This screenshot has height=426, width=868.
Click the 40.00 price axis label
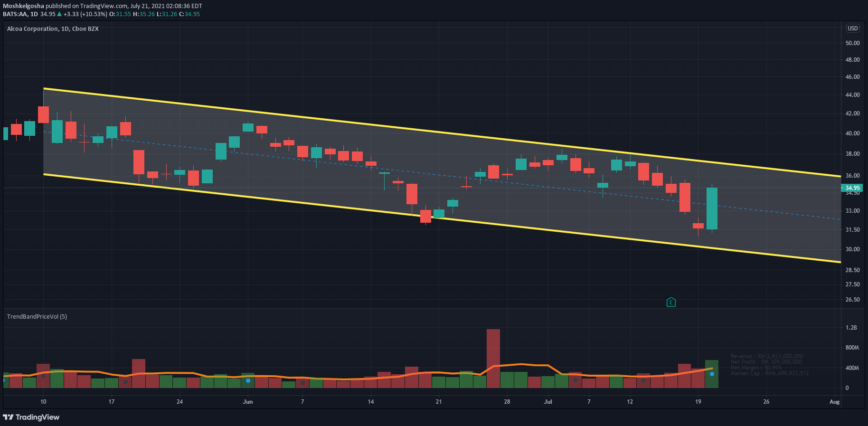click(852, 133)
